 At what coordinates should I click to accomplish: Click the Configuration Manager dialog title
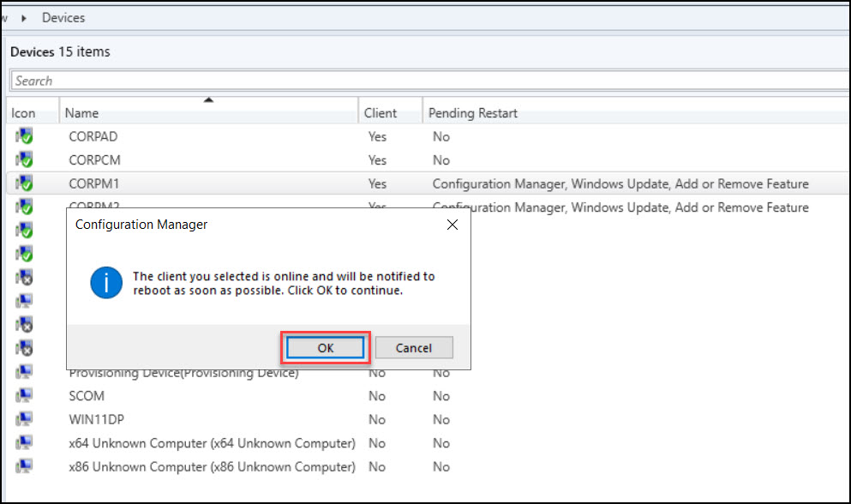141,225
